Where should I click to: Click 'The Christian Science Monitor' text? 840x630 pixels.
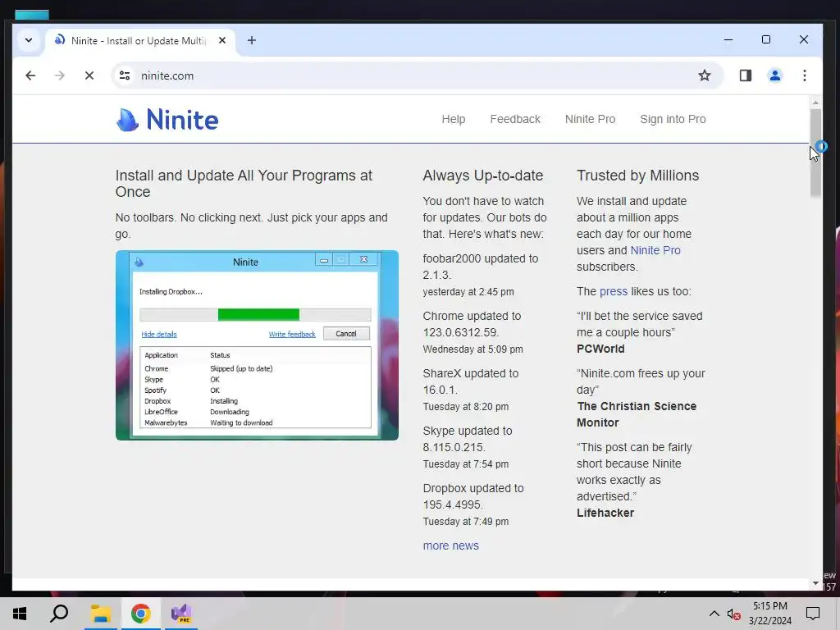click(x=637, y=414)
